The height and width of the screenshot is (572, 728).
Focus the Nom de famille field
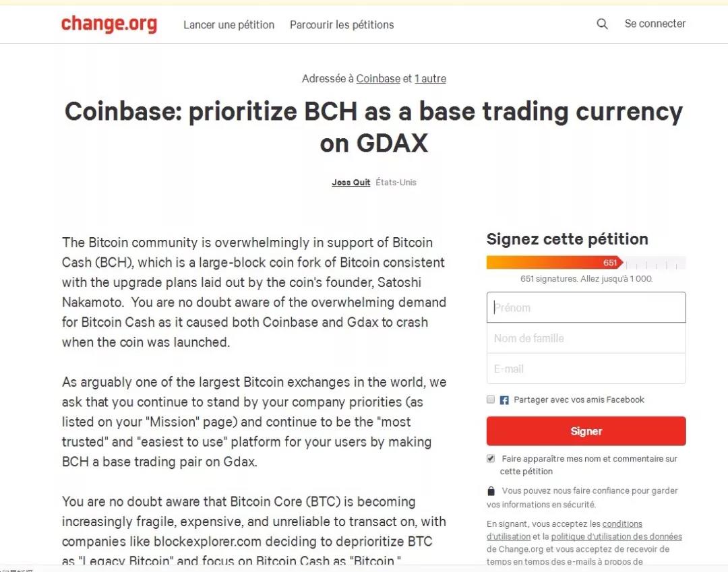586,338
